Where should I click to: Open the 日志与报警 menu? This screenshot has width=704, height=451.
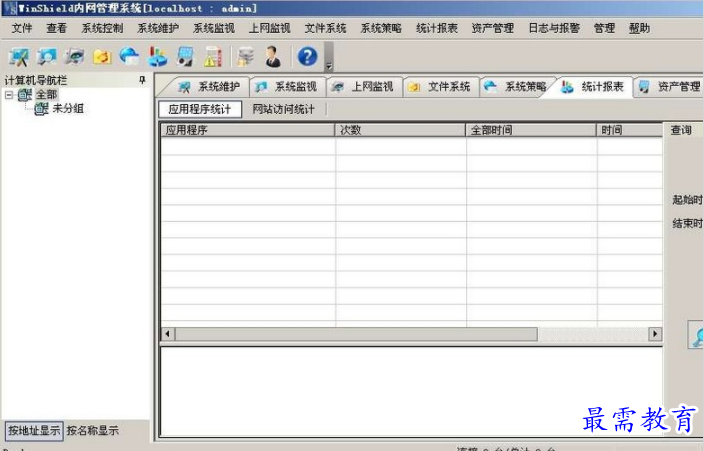pyautogui.click(x=554, y=28)
